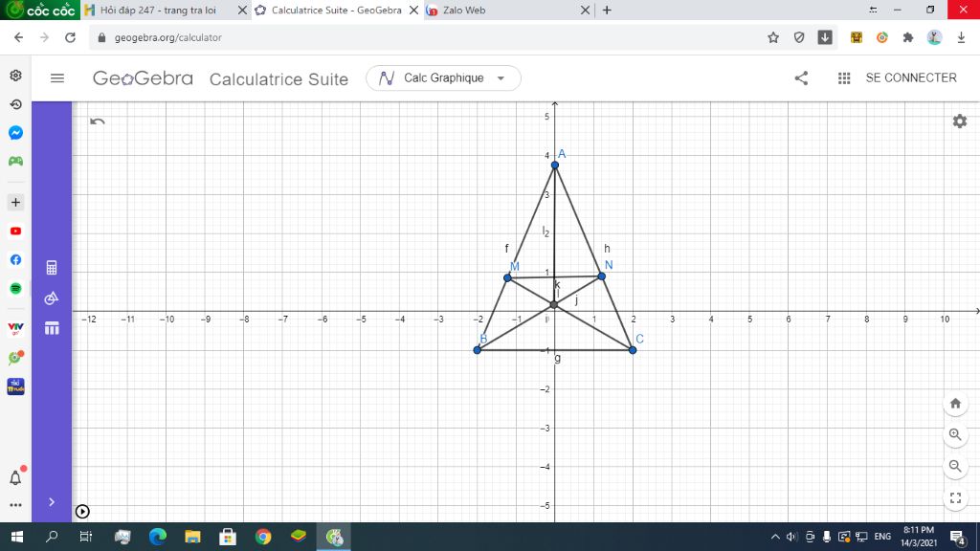Open Cốc Cốc downloads arrow
The image size is (980, 551).
click(961, 37)
